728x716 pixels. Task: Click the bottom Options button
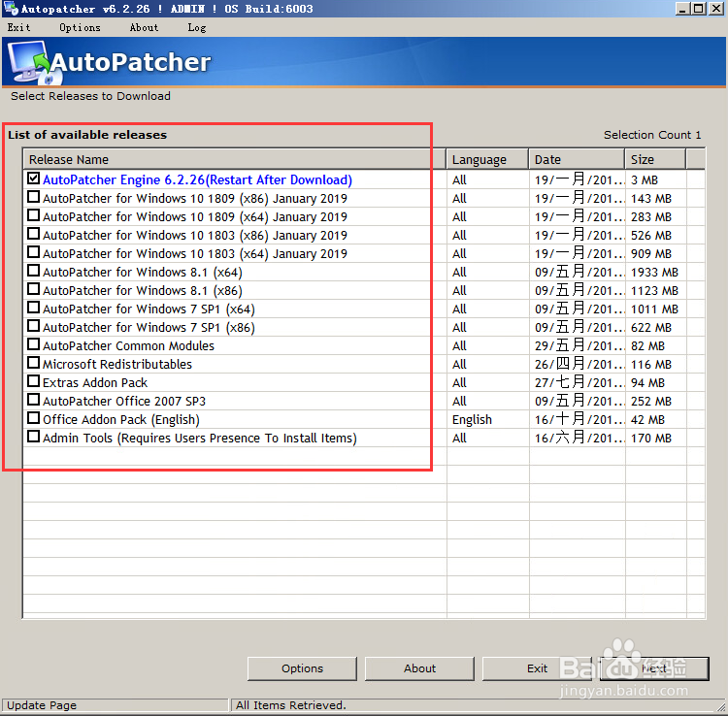tap(302, 668)
